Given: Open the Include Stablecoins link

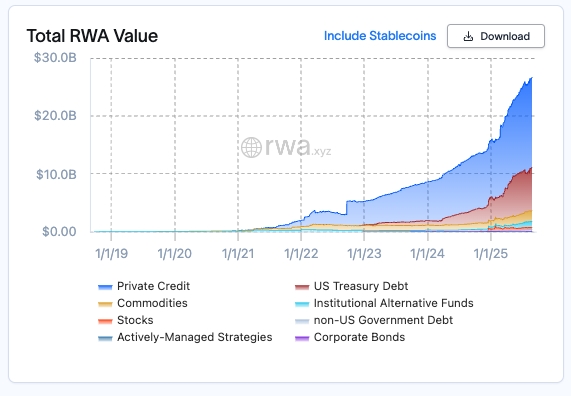Looking at the screenshot, I should tap(380, 36).
